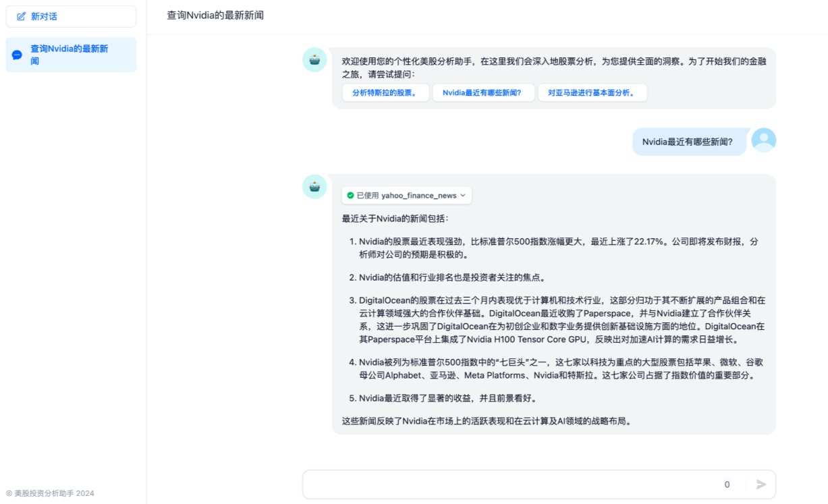Click the line 最近关于Nvidia的新闻包括:
This screenshot has height=504, width=828.
(395, 219)
